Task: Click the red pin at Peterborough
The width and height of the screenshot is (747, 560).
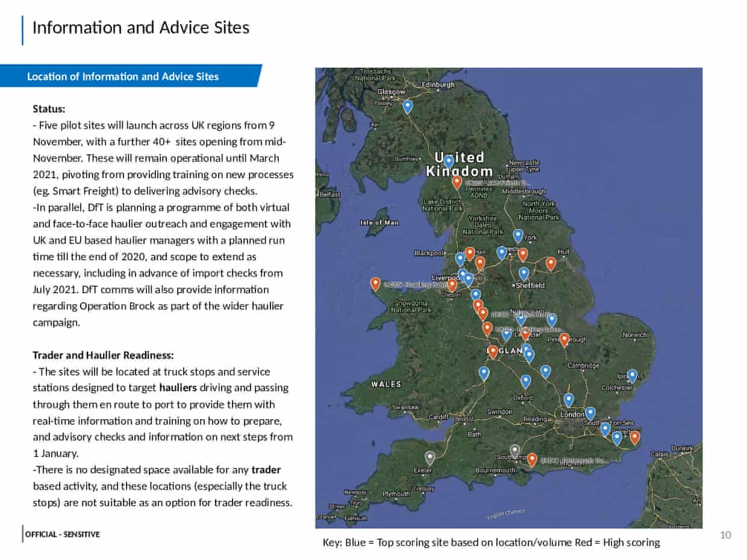Action: pyautogui.click(x=564, y=340)
